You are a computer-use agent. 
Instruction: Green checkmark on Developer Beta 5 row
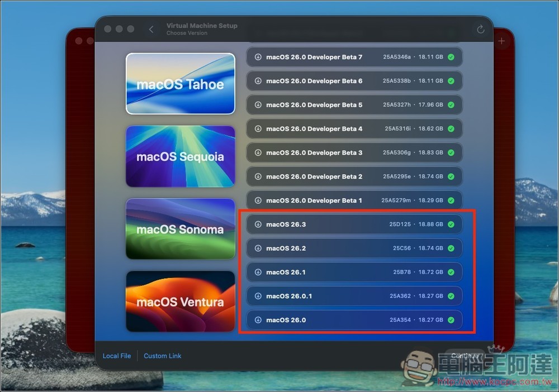[451, 104]
